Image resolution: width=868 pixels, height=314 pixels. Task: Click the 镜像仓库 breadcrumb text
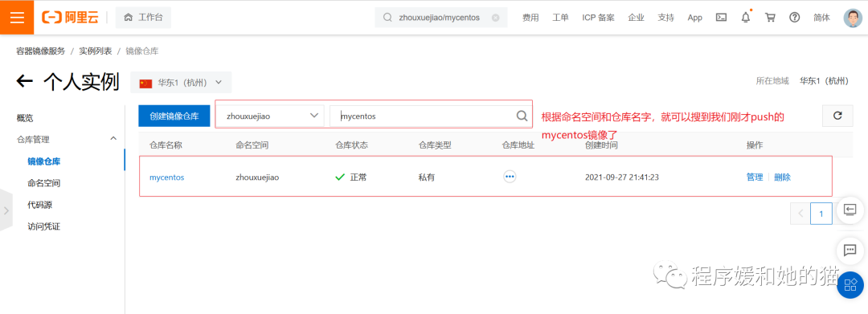click(x=142, y=51)
